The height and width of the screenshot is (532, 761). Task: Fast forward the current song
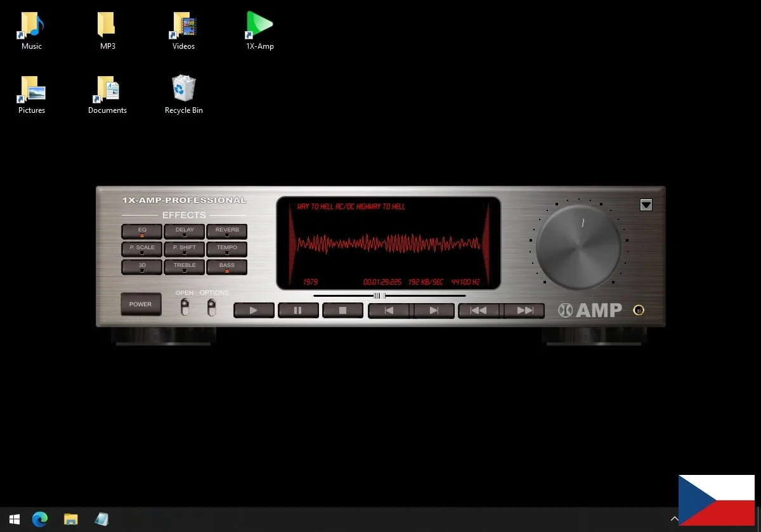click(x=524, y=311)
